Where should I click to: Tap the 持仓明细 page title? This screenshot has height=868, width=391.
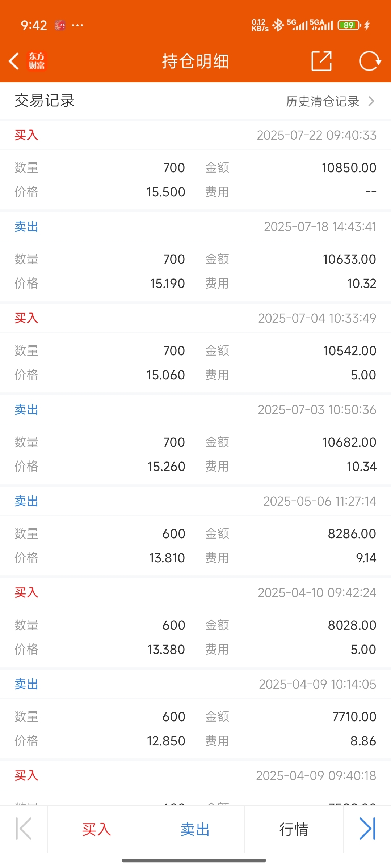(x=195, y=61)
